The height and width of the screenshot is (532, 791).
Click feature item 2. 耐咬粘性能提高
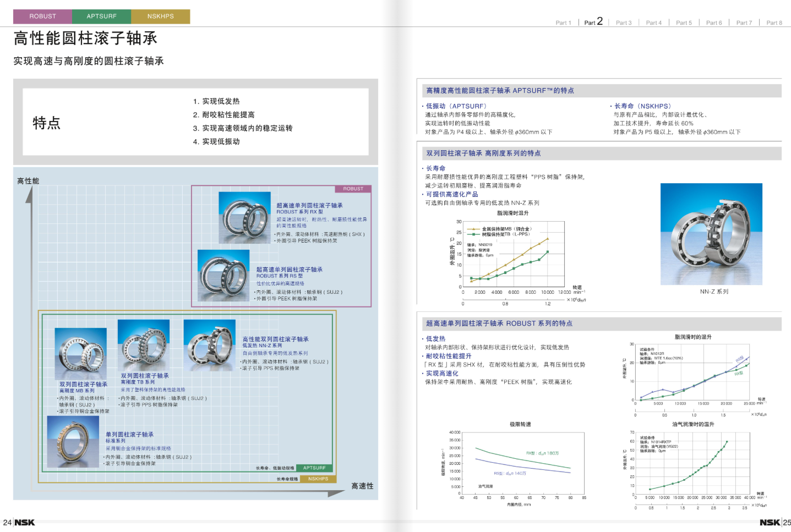pyautogui.click(x=223, y=114)
